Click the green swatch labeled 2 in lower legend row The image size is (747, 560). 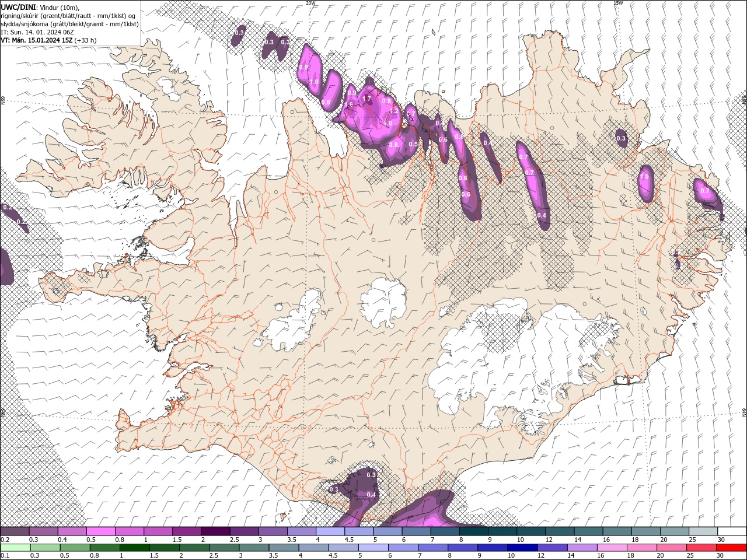point(194,548)
